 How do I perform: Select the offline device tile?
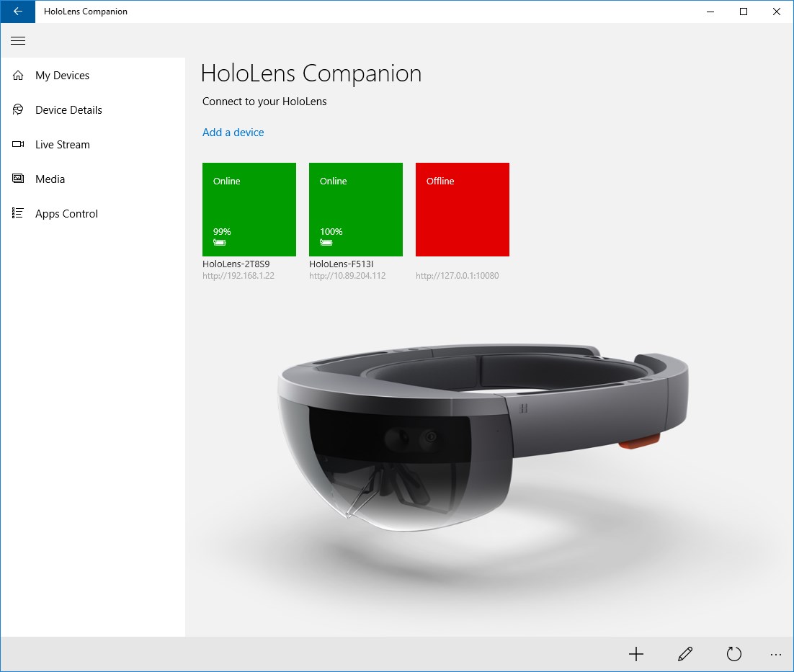(462, 209)
